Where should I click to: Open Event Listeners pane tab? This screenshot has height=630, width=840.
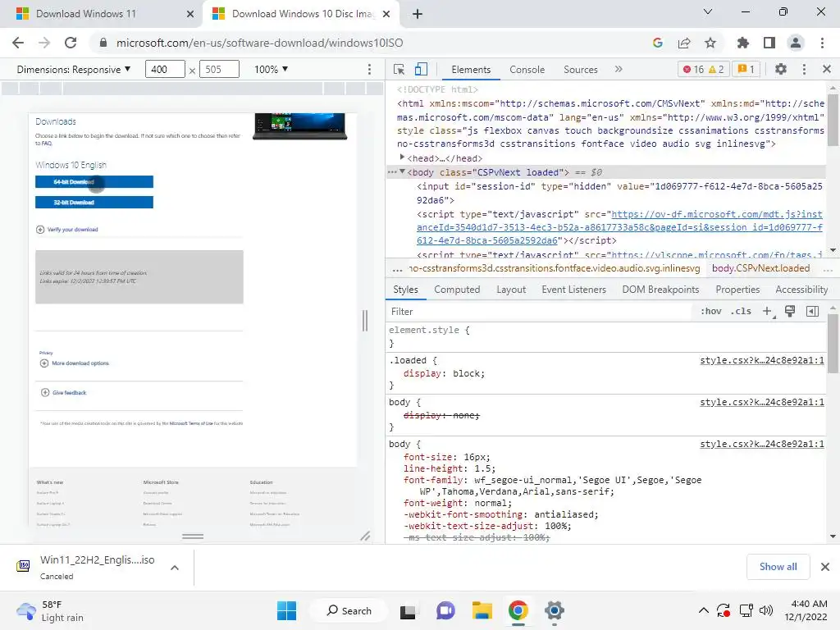(573, 290)
